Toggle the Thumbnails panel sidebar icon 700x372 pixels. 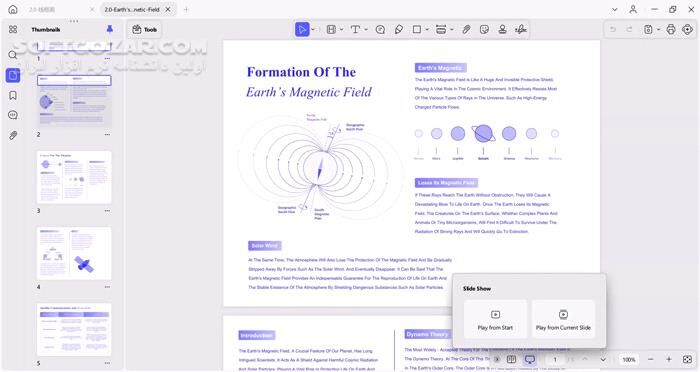[x=13, y=75]
